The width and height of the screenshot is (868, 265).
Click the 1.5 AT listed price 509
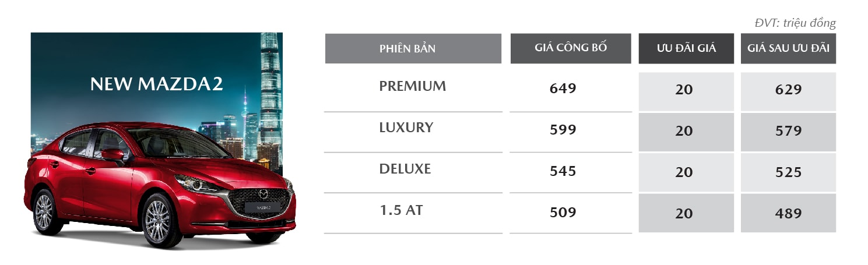pos(563,213)
